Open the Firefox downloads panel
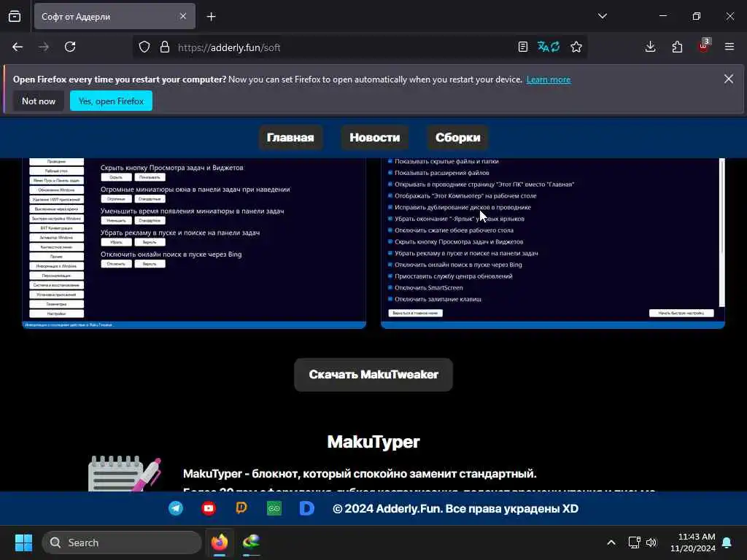The width and height of the screenshot is (747, 560). (x=650, y=47)
